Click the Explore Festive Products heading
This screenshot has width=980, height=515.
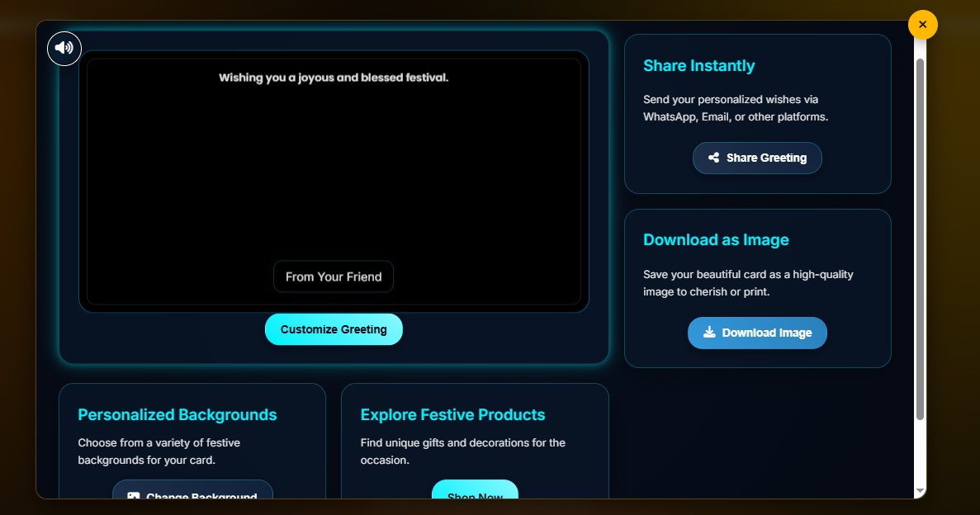[x=452, y=414]
